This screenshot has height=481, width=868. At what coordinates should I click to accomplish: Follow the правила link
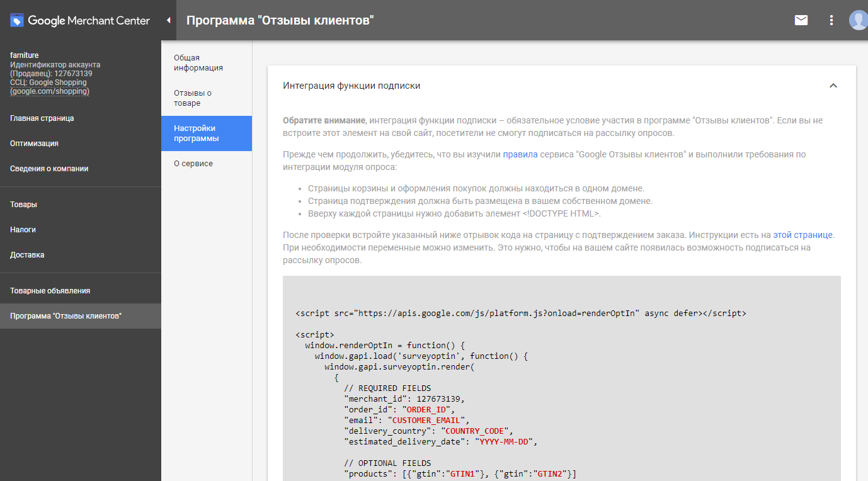coord(520,154)
